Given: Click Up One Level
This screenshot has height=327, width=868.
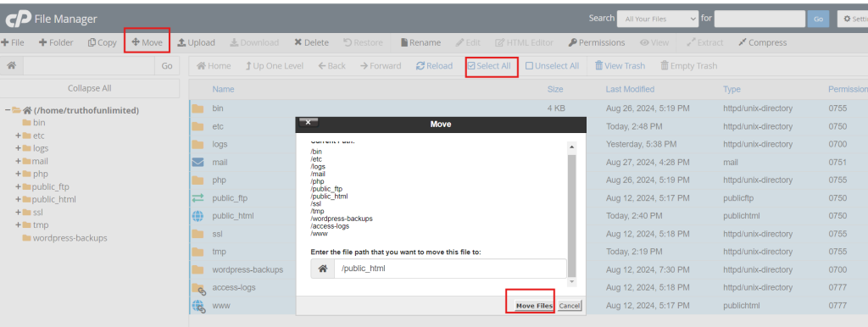Looking at the screenshot, I should [x=275, y=66].
